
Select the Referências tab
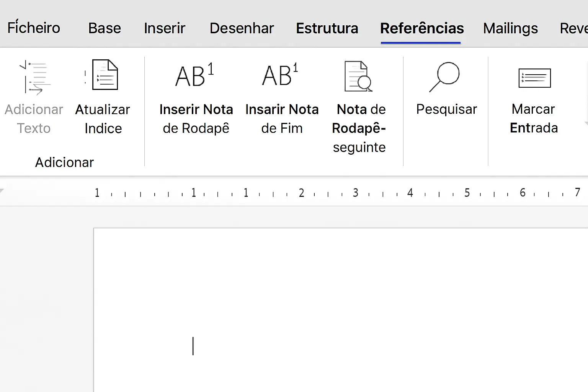coord(422,28)
